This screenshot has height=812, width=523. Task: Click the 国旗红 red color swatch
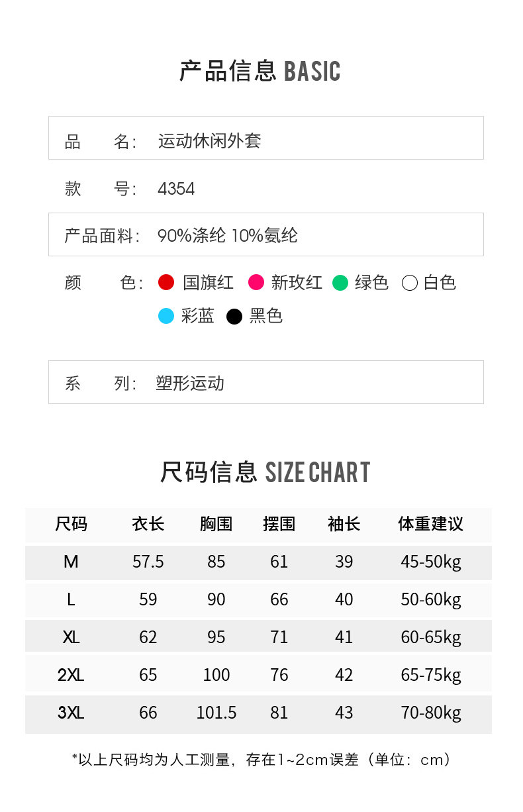coord(166,283)
